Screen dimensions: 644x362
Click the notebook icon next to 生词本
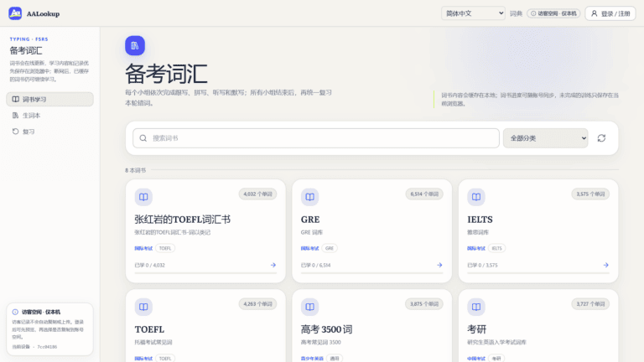(x=16, y=116)
